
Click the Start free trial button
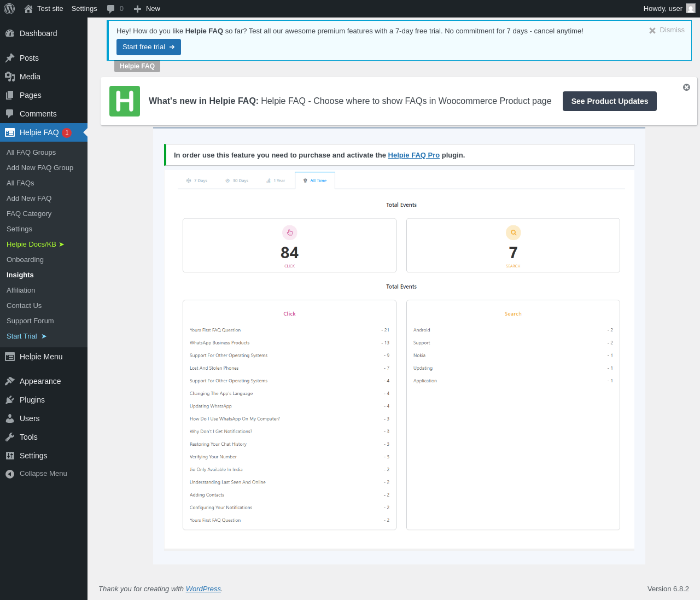coord(149,47)
